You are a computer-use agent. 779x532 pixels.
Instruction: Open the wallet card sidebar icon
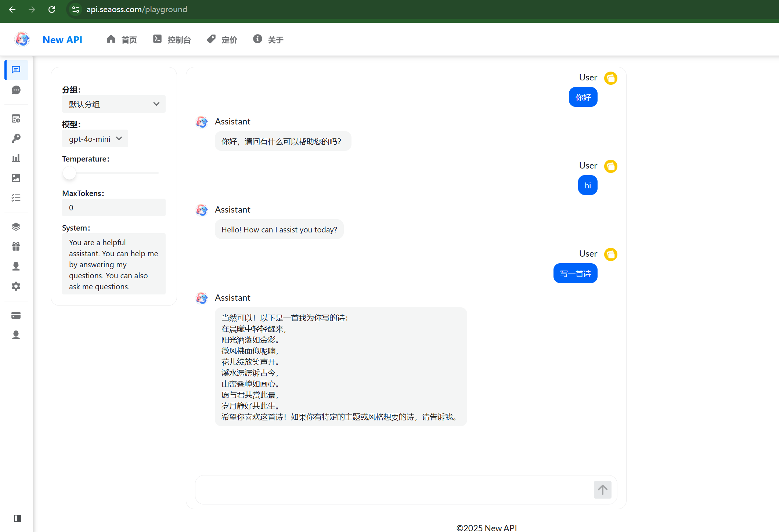click(x=16, y=315)
